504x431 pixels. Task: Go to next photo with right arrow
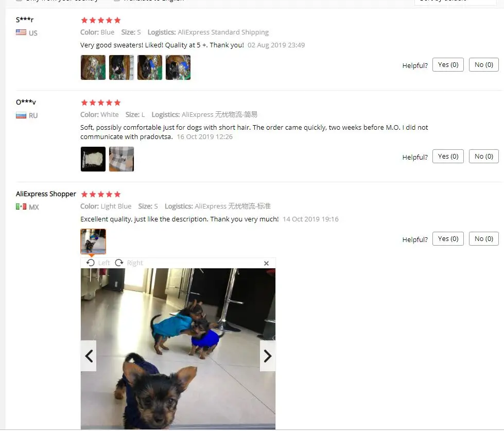[x=267, y=356]
